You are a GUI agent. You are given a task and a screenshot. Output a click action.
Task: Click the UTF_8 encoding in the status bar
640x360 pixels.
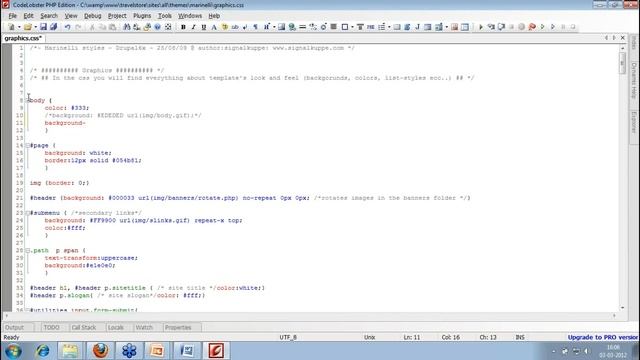288,337
